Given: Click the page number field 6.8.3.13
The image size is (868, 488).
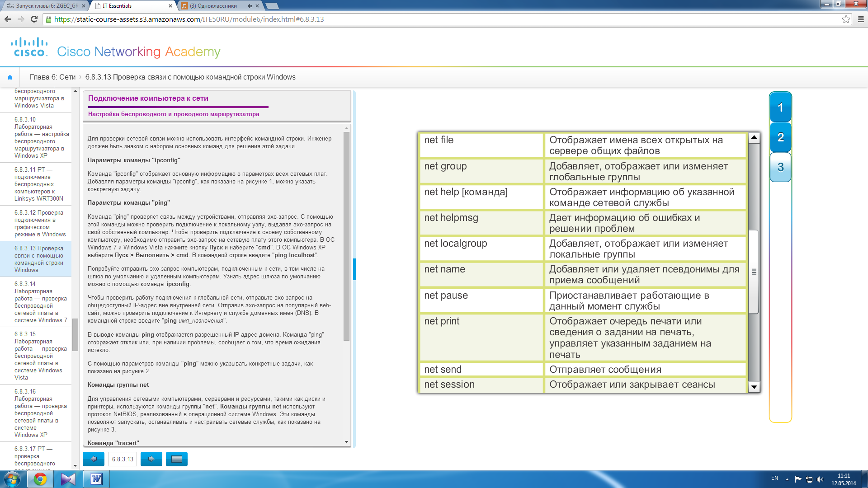Looking at the screenshot, I should (123, 459).
